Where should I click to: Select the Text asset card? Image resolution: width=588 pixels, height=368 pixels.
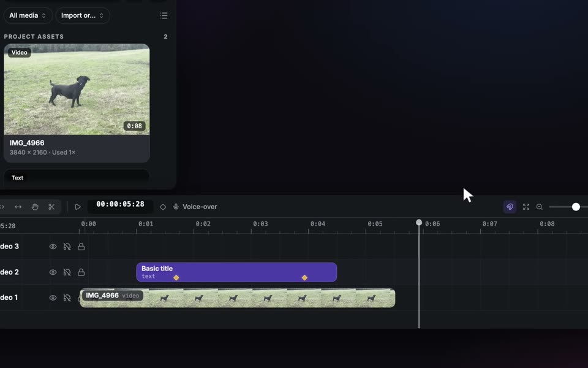point(77,177)
